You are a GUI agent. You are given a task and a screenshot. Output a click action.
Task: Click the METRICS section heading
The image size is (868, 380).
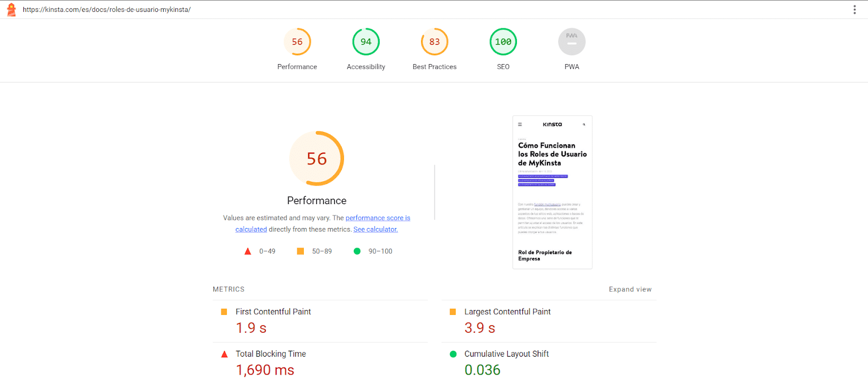[228, 289]
